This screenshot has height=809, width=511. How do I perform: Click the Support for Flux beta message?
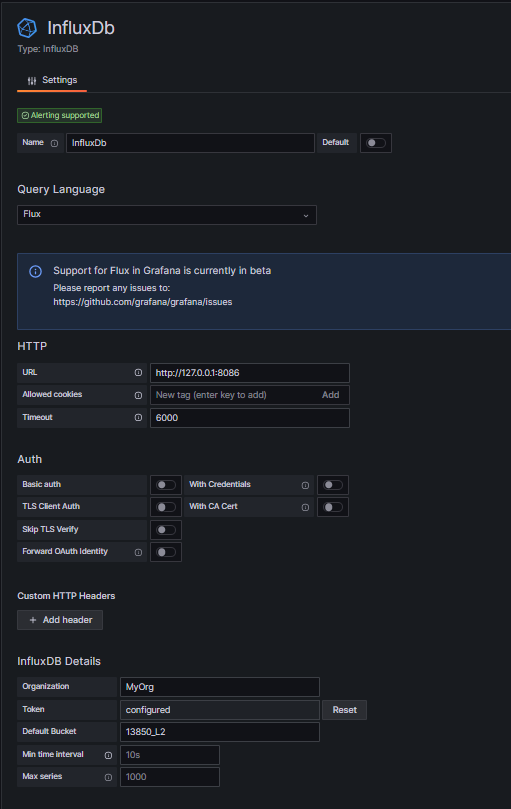[x=162, y=271]
